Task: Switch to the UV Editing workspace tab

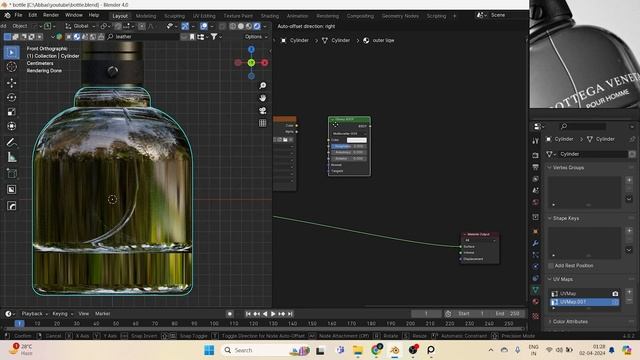Action: pyautogui.click(x=204, y=16)
